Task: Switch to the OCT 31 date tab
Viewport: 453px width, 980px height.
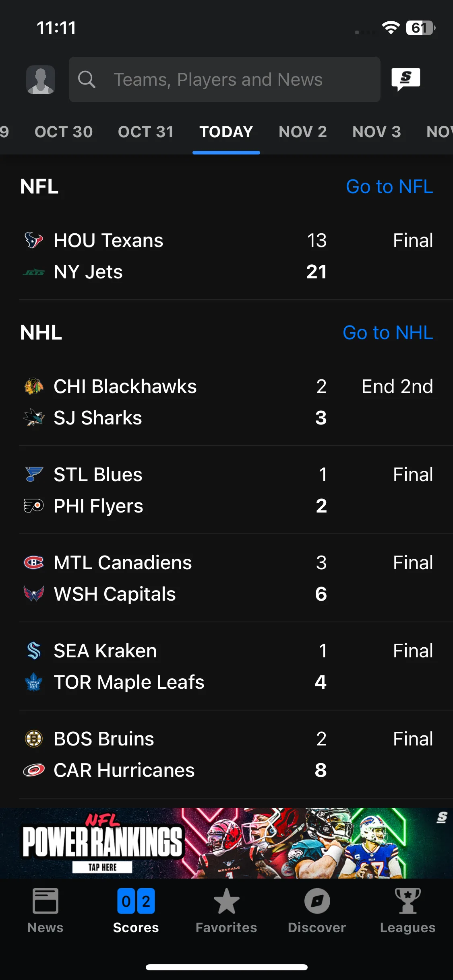Action: [146, 132]
